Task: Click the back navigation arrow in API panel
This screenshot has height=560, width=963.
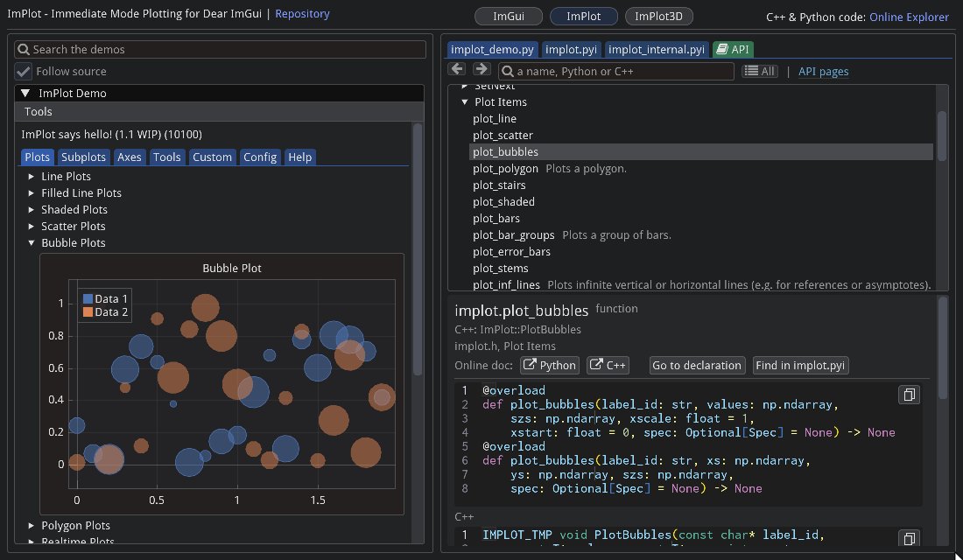Action: pos(456,70)
